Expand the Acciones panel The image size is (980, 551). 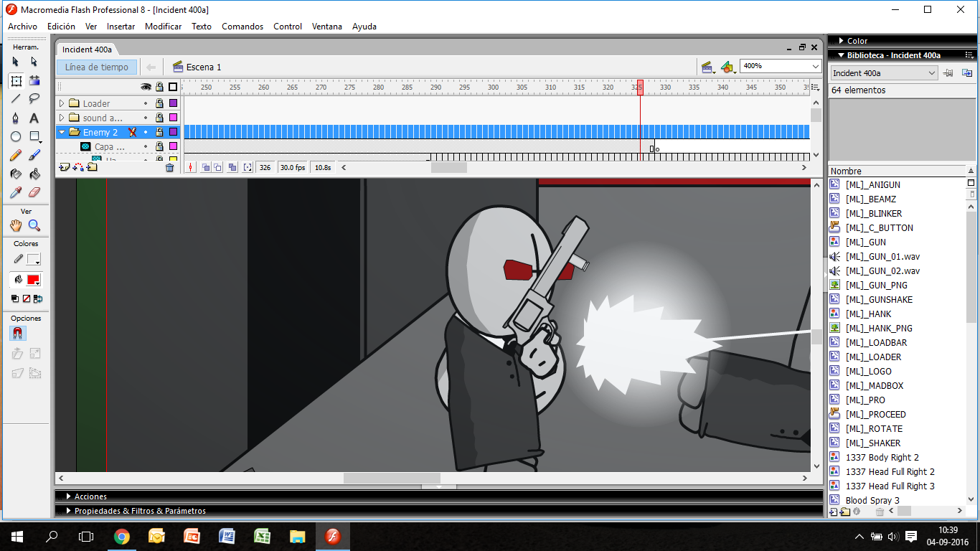pos(69,496)
